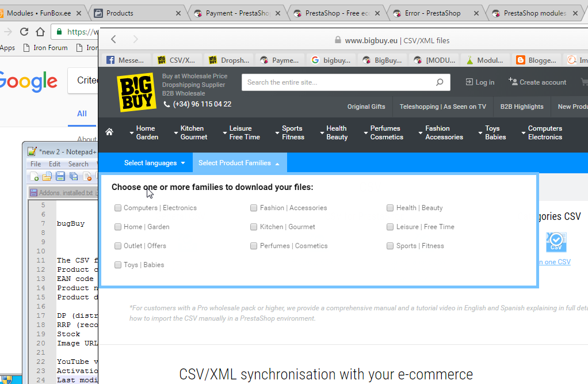Open the Messe... Facebook bookmark
The width and height of the screenshot is (588, 384).
coord(125,60)
